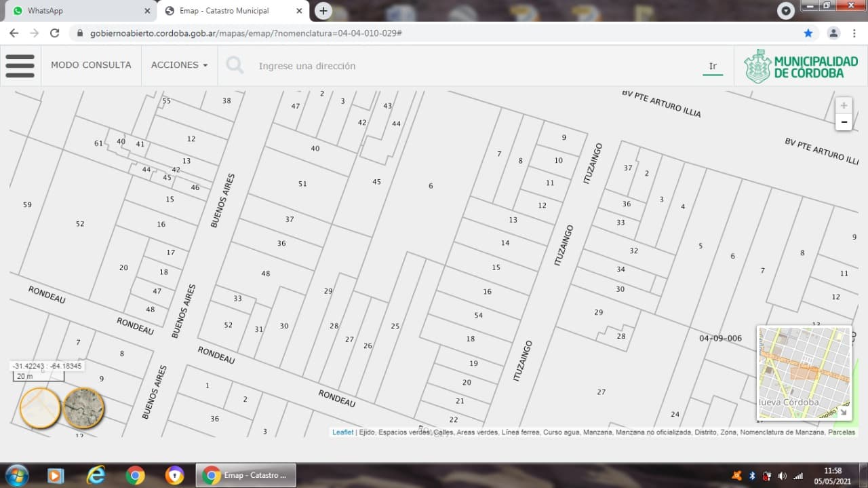This screenshot has height=488, width=868.
Task: Collapse the overview minimap using its arrow
Action: coord(844,412)
